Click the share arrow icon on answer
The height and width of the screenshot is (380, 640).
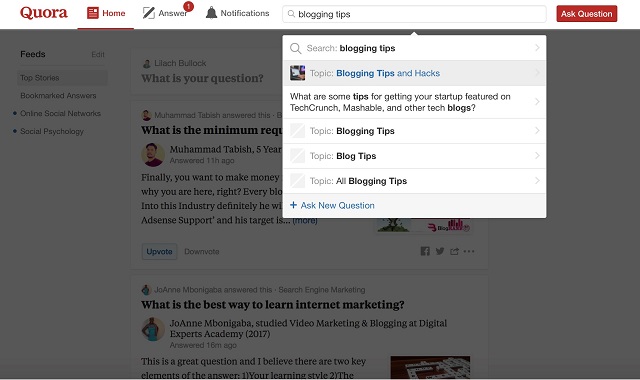coord(454,251)
